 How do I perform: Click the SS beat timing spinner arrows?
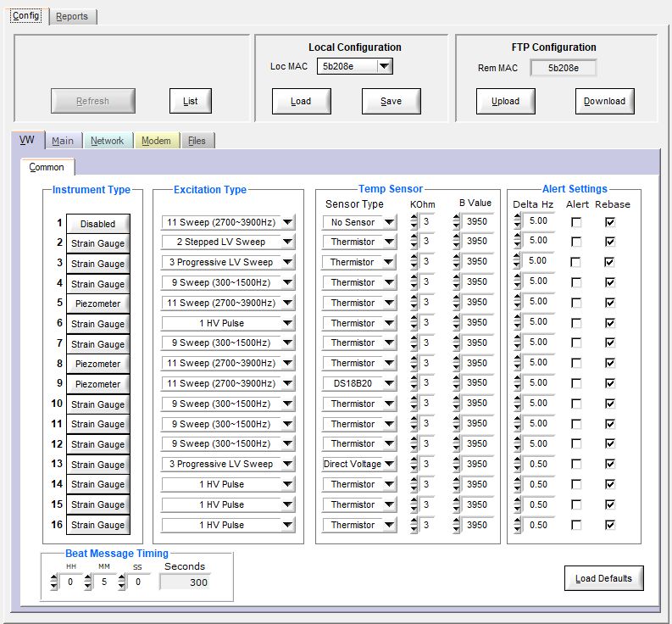(122, 582)
